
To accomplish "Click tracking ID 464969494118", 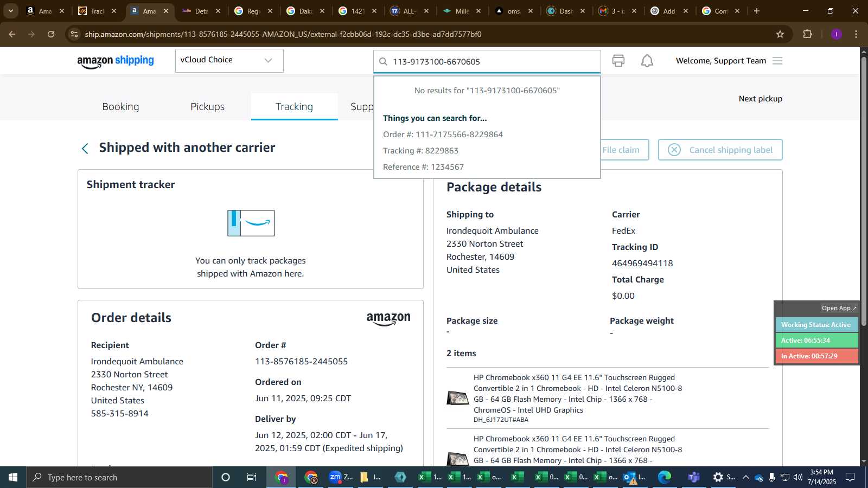I will [642, 264].
